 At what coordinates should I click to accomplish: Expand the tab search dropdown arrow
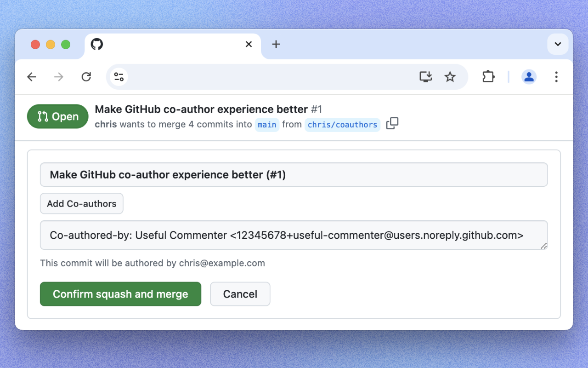point(558,44)
